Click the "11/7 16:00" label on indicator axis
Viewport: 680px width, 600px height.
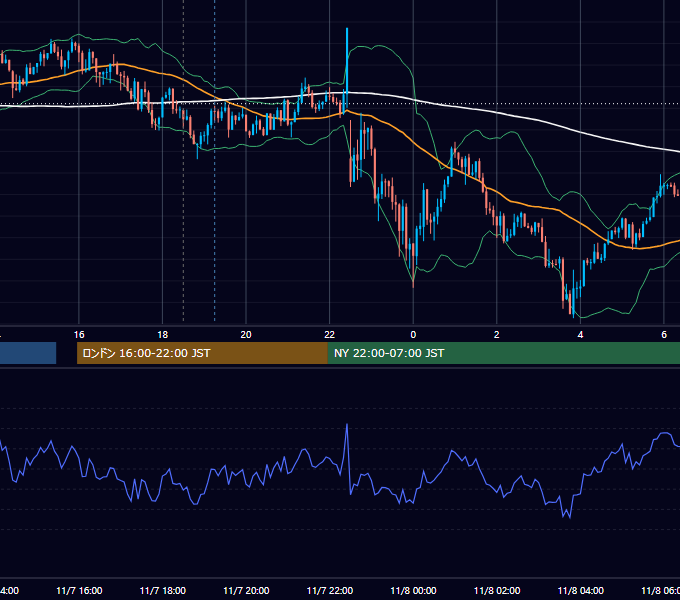(x=79, y=591)
